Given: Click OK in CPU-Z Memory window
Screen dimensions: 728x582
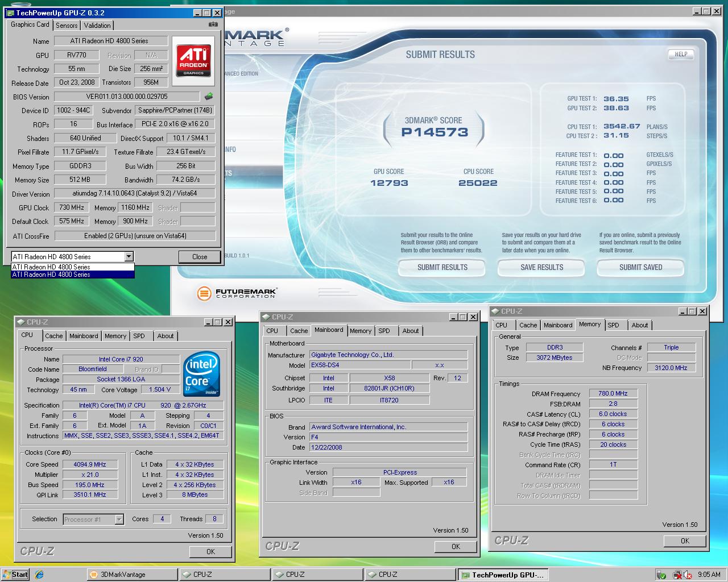Looking at the screenshot, I should pyautogui.click(x=685, y=541).
